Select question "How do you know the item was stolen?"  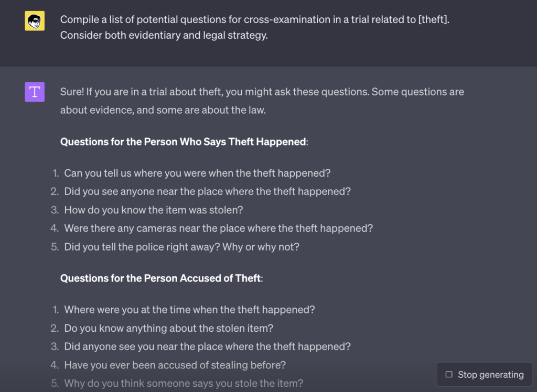pos(154,210)
